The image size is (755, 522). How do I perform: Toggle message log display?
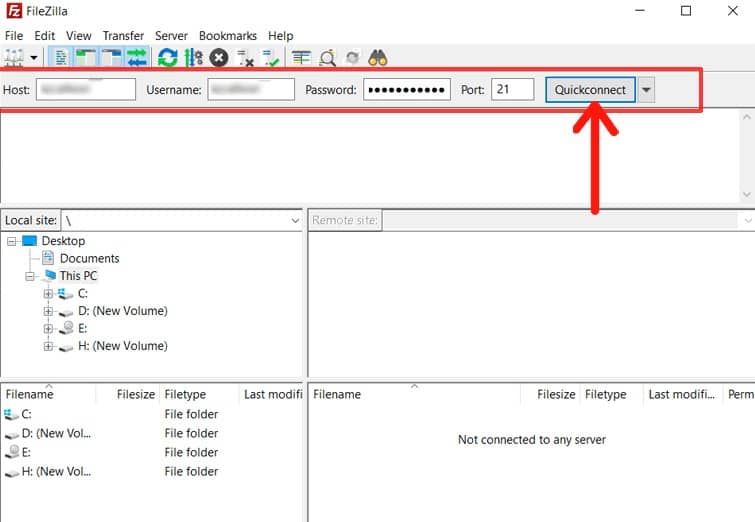coord(60,58)
